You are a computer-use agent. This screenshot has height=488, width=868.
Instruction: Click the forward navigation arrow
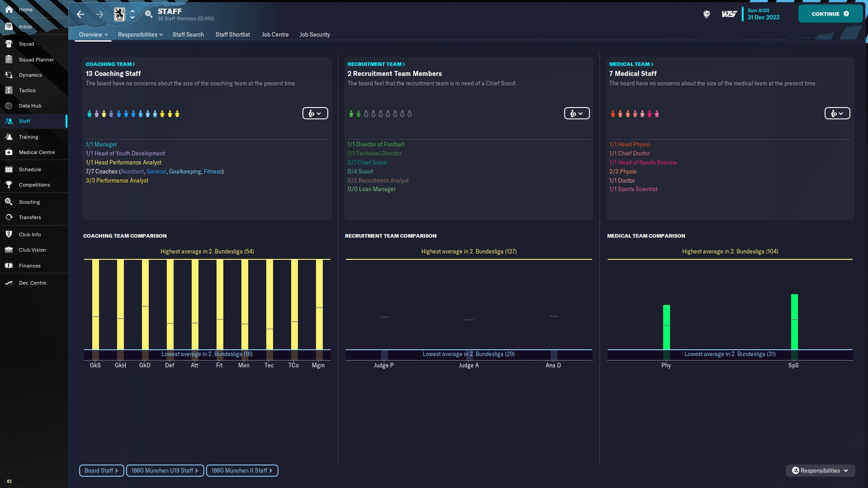[x=99, y=14]
